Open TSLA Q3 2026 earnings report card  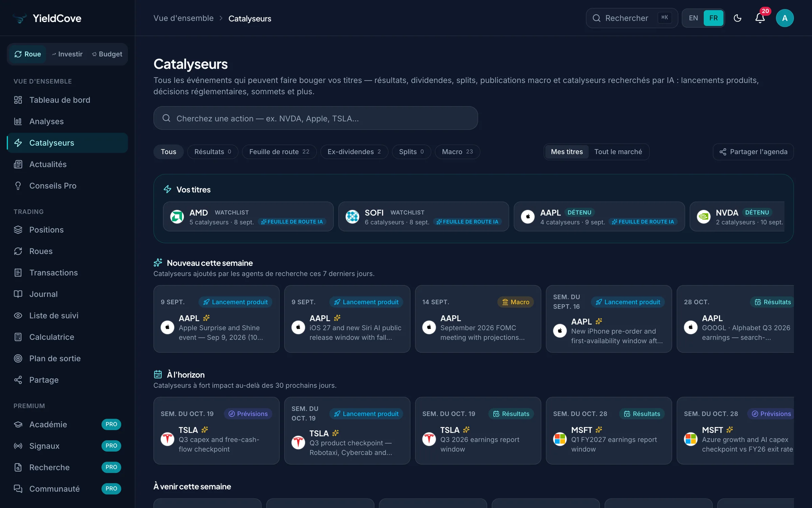point(478,430)
